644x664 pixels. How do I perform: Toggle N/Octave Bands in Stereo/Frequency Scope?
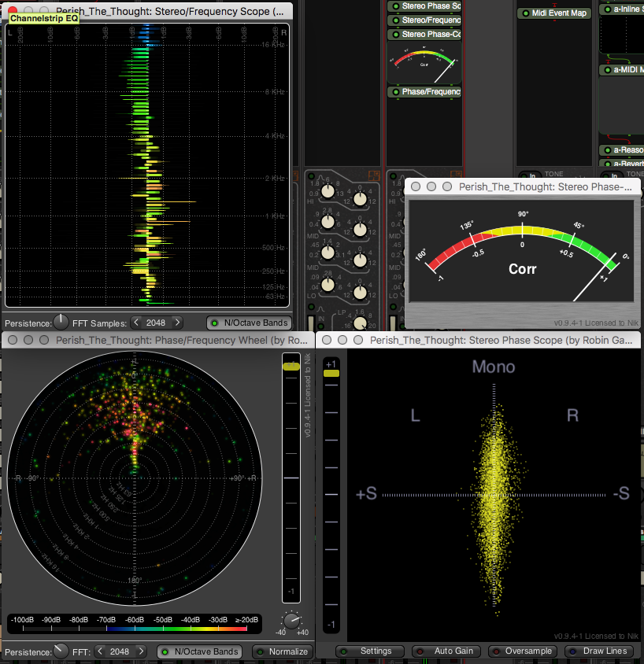click(248, 323)
